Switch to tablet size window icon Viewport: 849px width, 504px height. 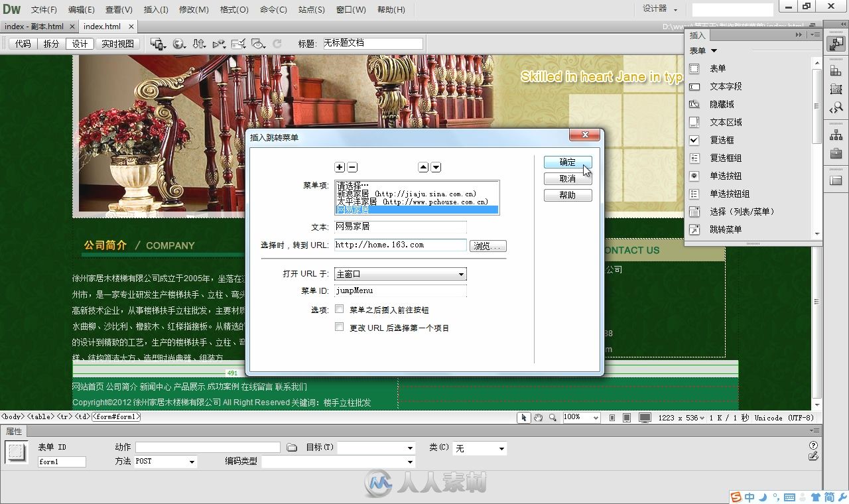pos(627,418)
